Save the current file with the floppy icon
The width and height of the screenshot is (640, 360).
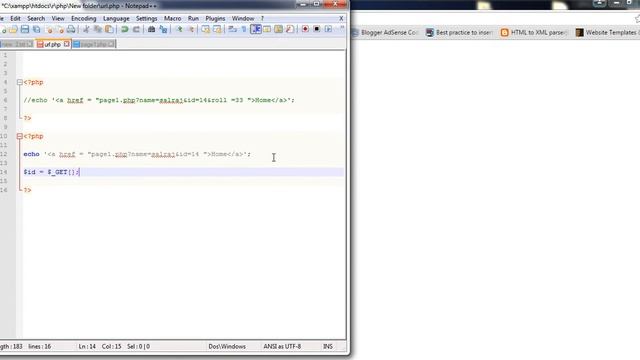25,29
